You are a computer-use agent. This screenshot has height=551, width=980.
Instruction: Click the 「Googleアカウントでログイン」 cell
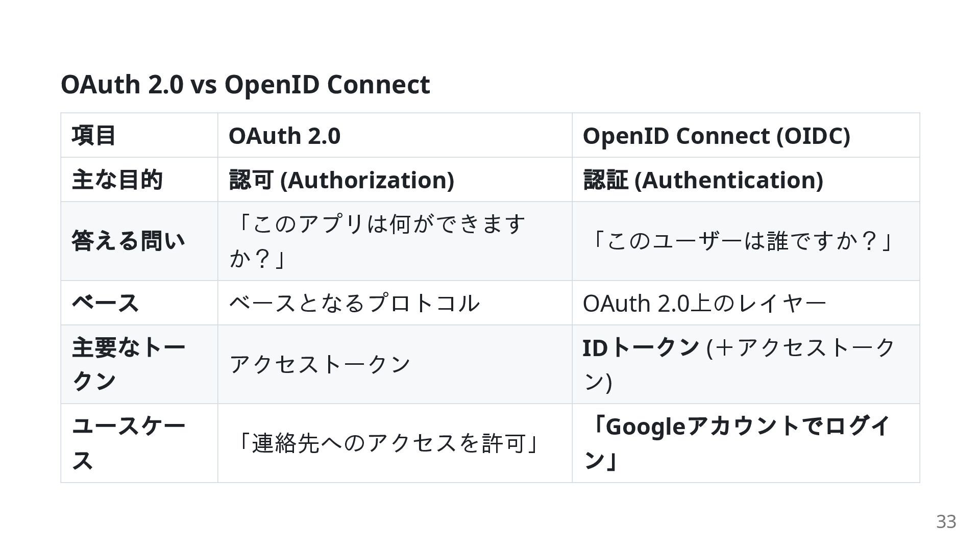click(x=738, y=443)
